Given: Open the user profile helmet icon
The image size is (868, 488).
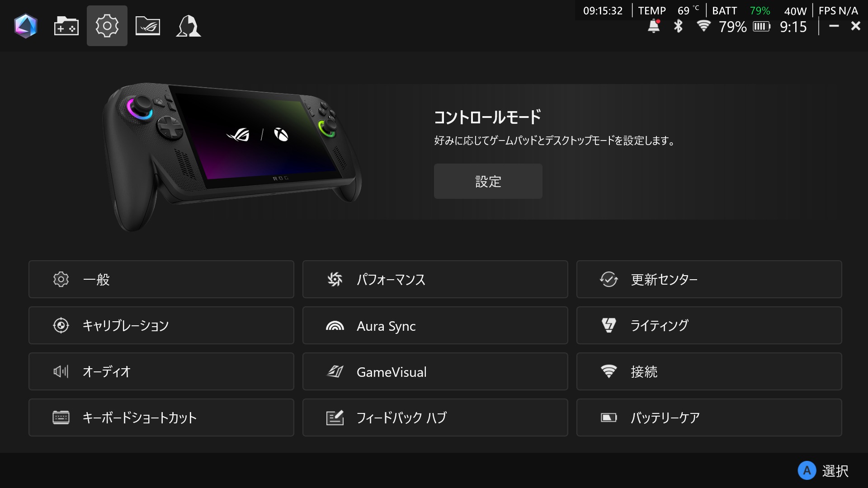Looking at the screenshot, I should [189, 26].
